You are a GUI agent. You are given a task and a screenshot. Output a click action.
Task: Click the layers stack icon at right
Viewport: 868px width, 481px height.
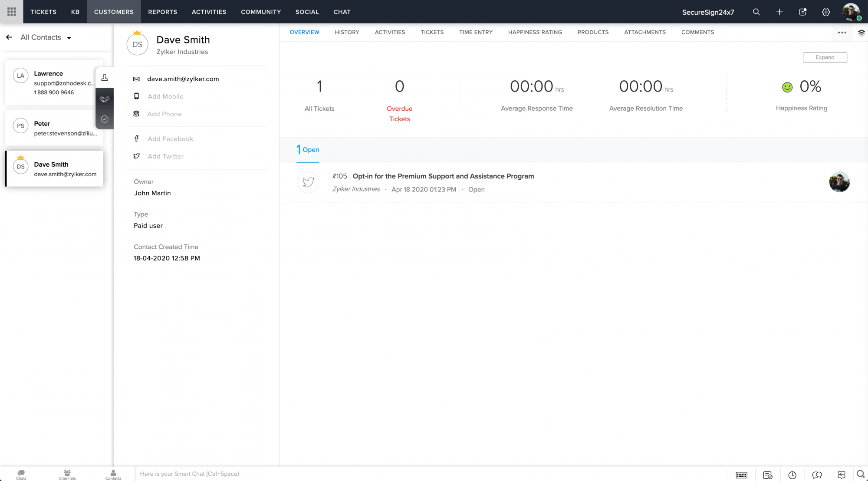pyautogui.click(x=861, y=33)
